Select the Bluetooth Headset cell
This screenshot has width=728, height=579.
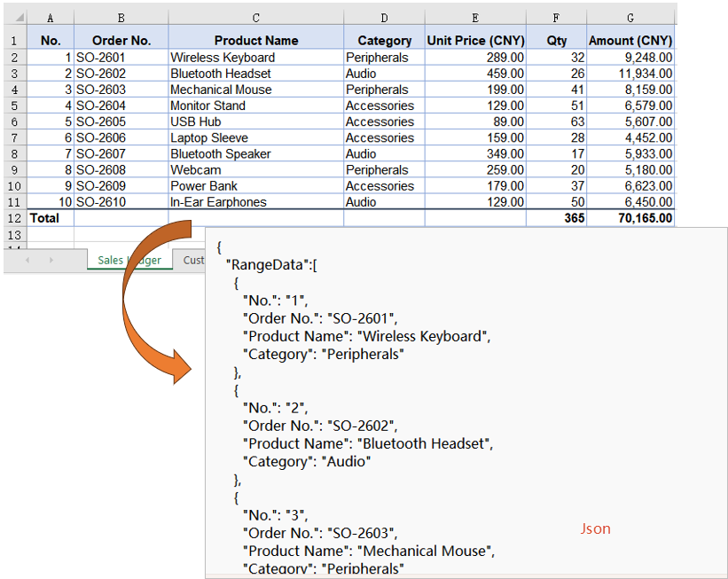click(x=256, y=74)
